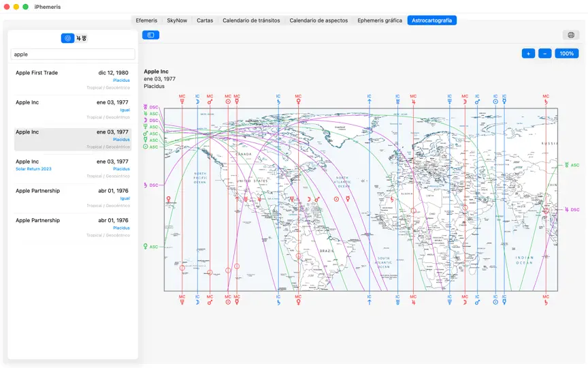
Task: Click the Neptune IC marker above the map
Action: (449, 99)
